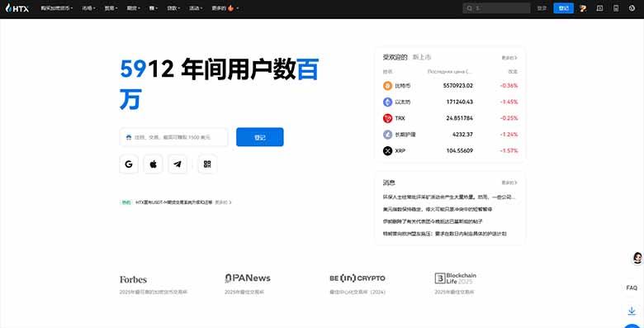Screen dimensions: 644x328
Task: Expand the 市场 dropdown in the navigation bar
Action: (88, 8)
